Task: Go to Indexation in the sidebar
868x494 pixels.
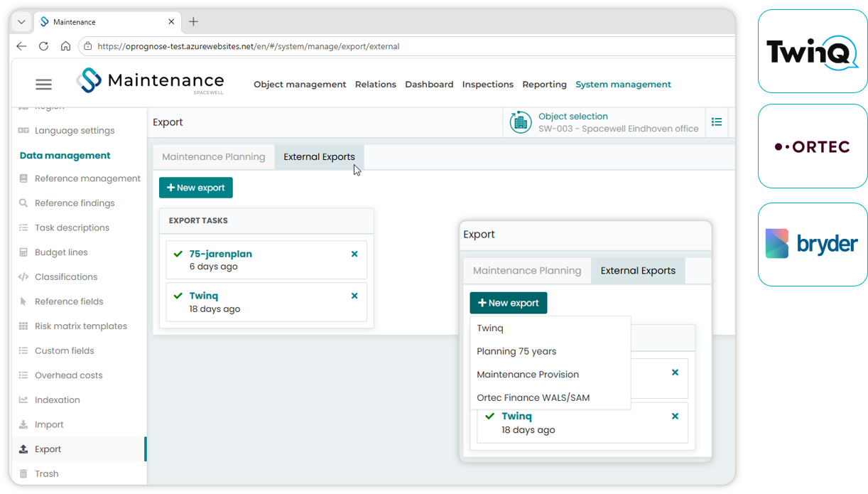Action: [x=57, y=400]
